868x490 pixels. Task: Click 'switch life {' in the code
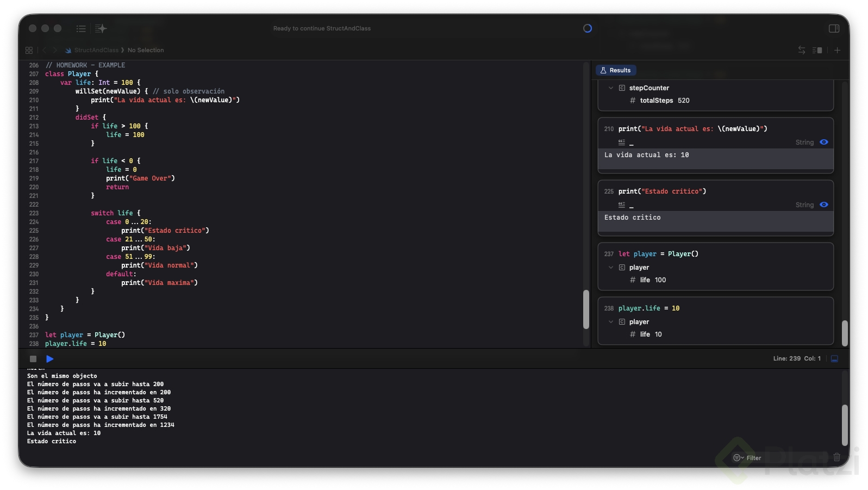[115, 213]
